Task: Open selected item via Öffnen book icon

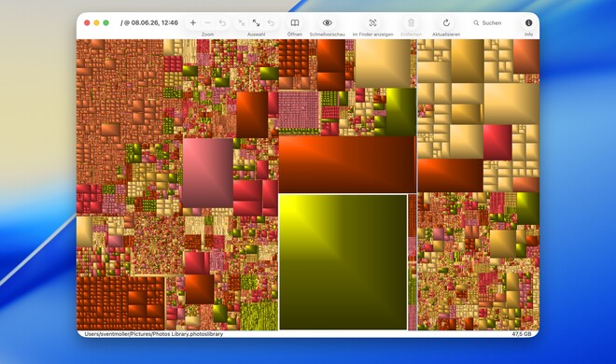Action: coord(295,23)
